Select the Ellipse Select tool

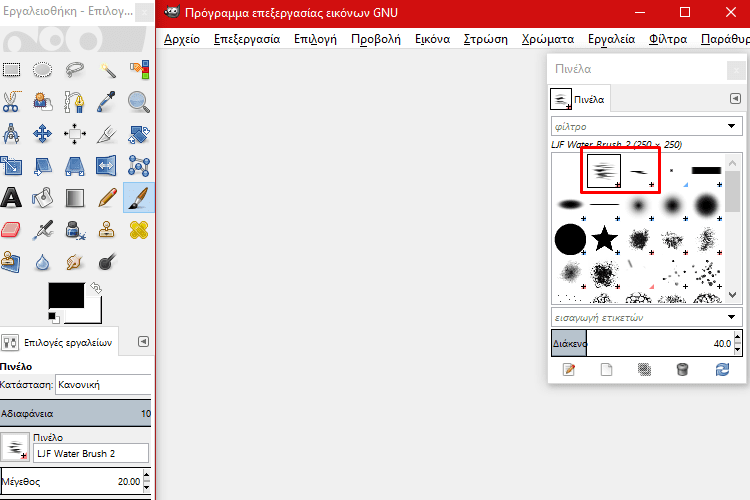coord(43,70)
